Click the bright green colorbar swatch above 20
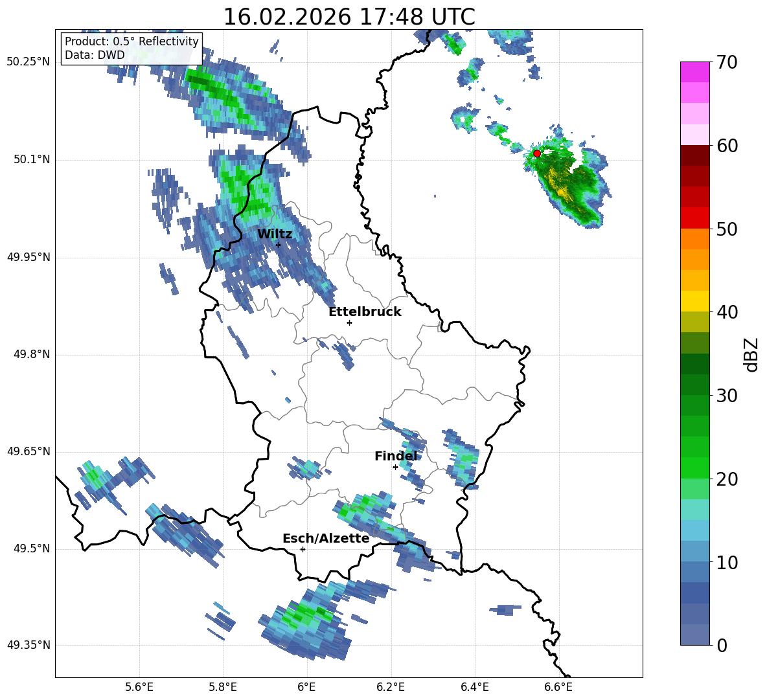 pyautogui.click(x=694, y=468)
